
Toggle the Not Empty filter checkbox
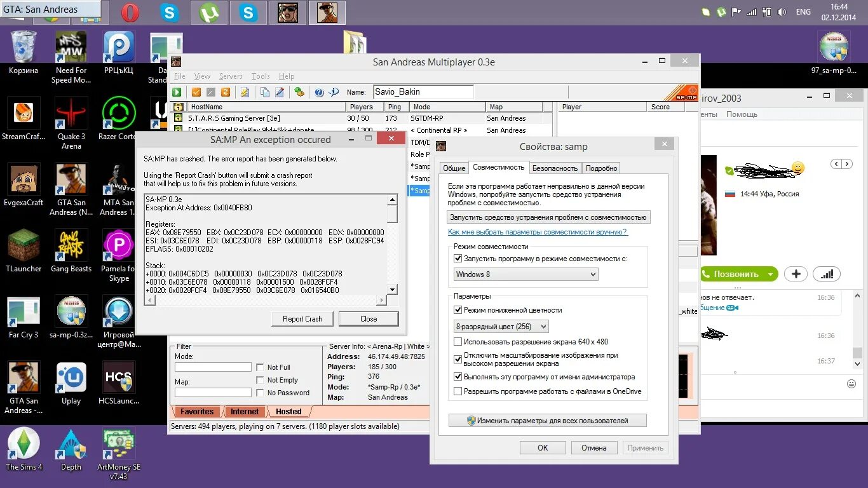click(x=260, y=380)
